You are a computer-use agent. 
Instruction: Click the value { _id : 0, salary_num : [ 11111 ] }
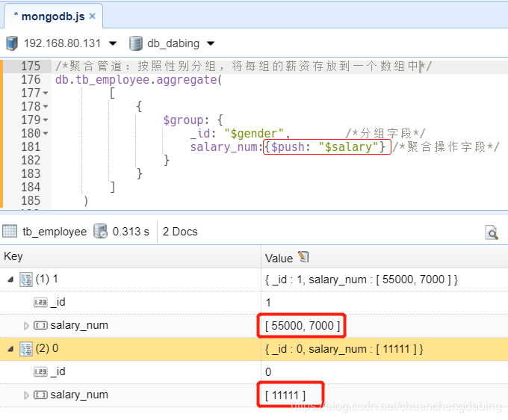pyautogui.click(x=344, y=349)
